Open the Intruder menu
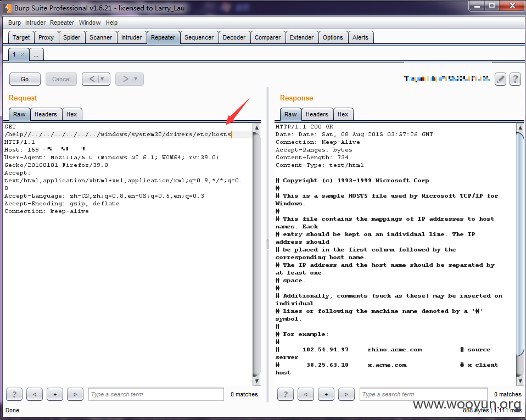 [x=35, y=23]
